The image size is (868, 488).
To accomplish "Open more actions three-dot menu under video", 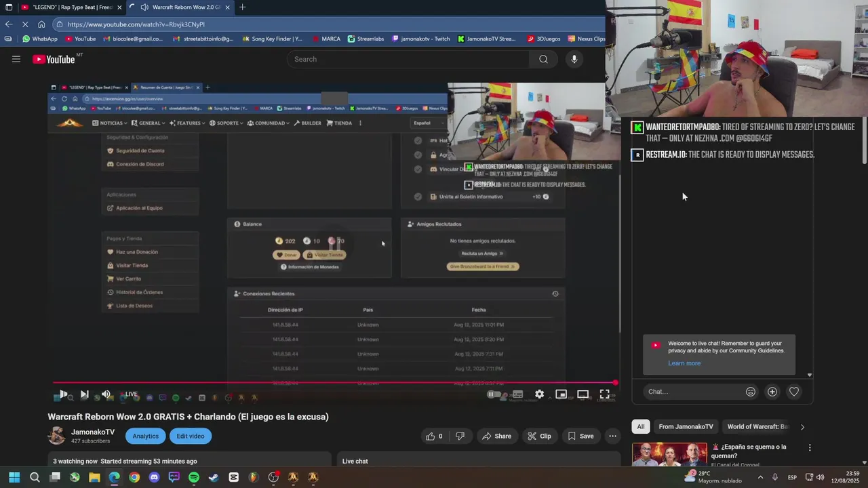I will pyautogui.click(x=612, y=436).
